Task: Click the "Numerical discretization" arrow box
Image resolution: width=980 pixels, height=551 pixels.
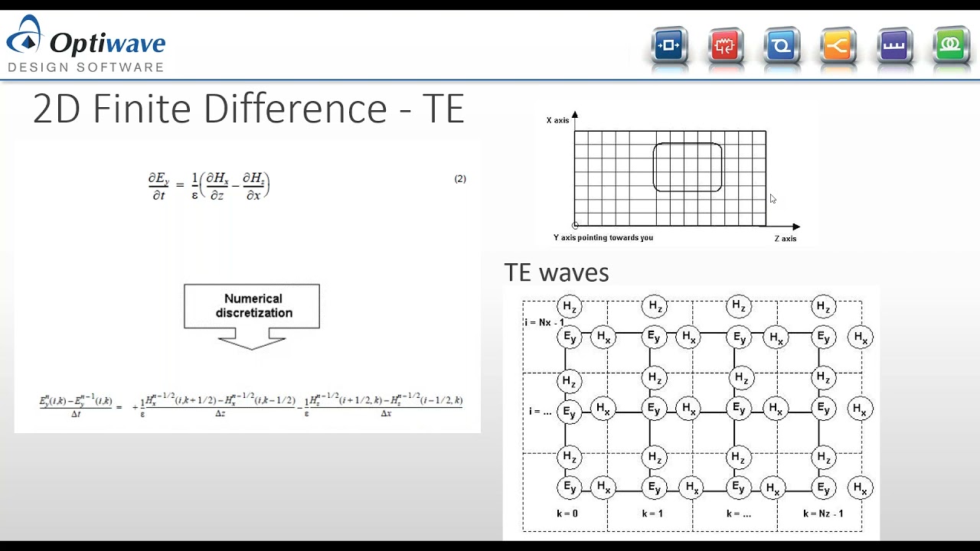Action: pos(252,317)
